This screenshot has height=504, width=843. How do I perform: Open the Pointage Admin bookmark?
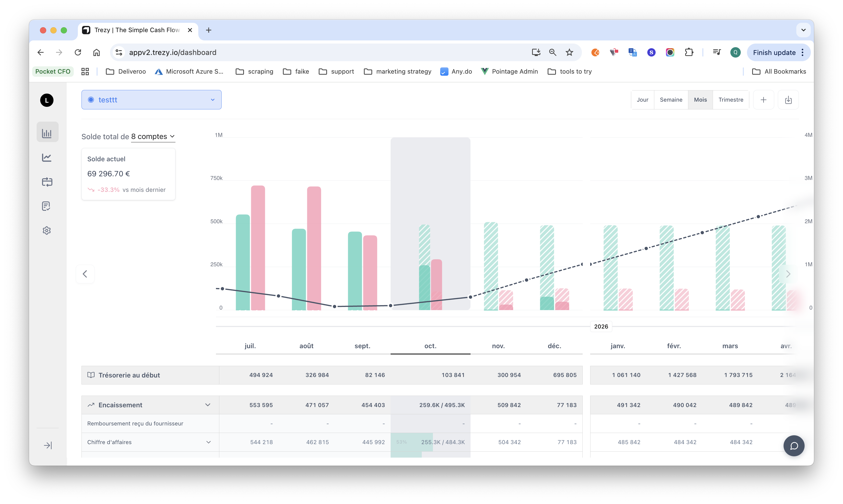(x=509, y=71)
